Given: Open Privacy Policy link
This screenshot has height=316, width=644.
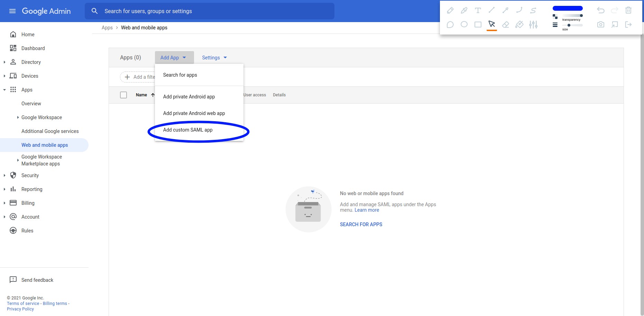Looking at the screenshot, I should pyautogui.click(x=20, y=309).
